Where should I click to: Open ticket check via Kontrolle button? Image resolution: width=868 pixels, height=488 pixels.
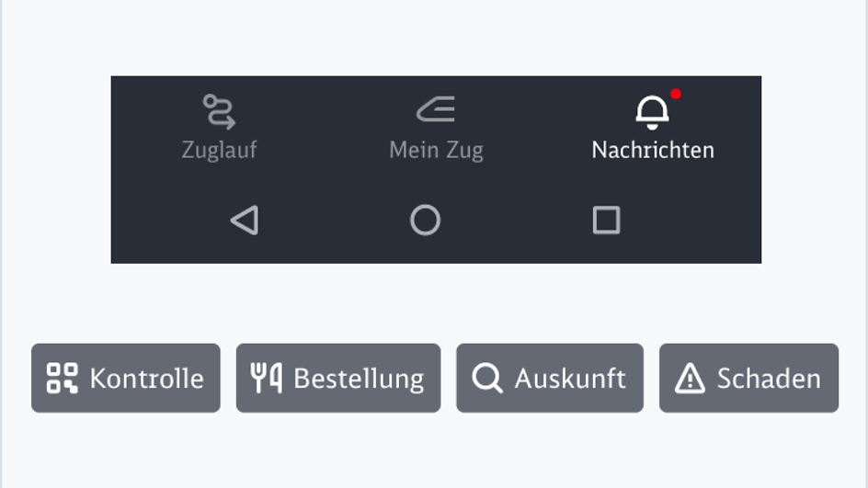(x=126, y=378)
